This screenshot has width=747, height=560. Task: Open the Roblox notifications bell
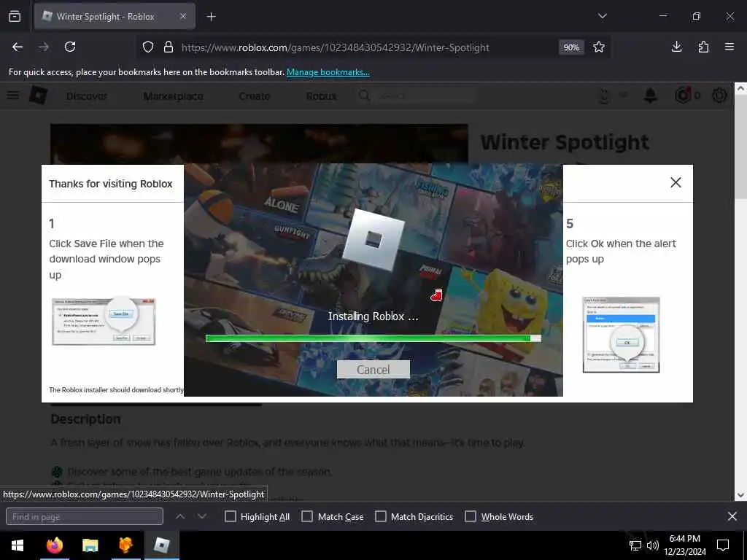pyautogui.click(x=650, y=96)
